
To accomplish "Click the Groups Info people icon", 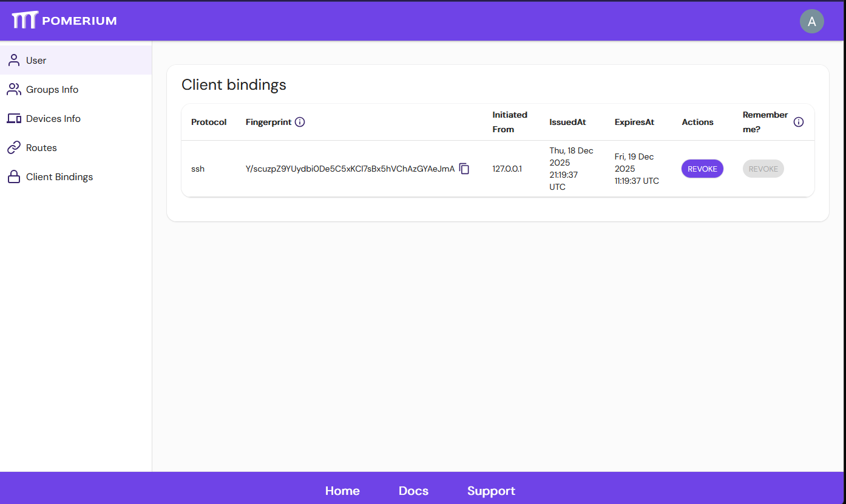I will point(13,90).
